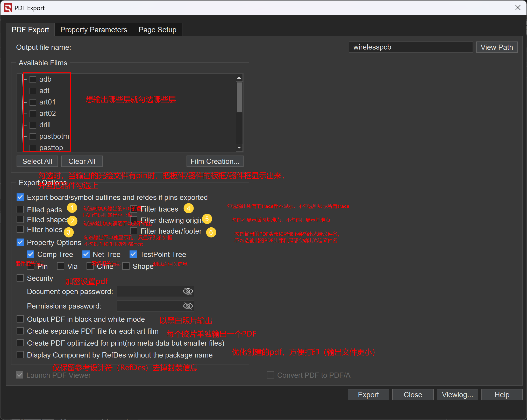Open the Viewlog... window

tap(457, 395)
